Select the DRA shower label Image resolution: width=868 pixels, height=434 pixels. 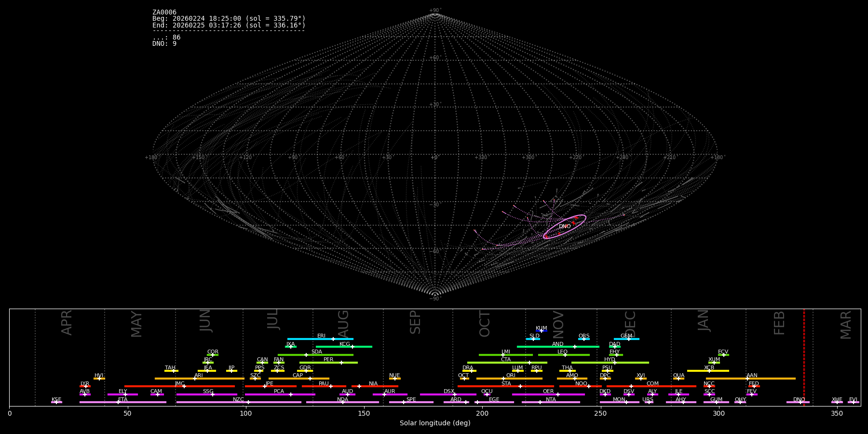pos(468,368)
